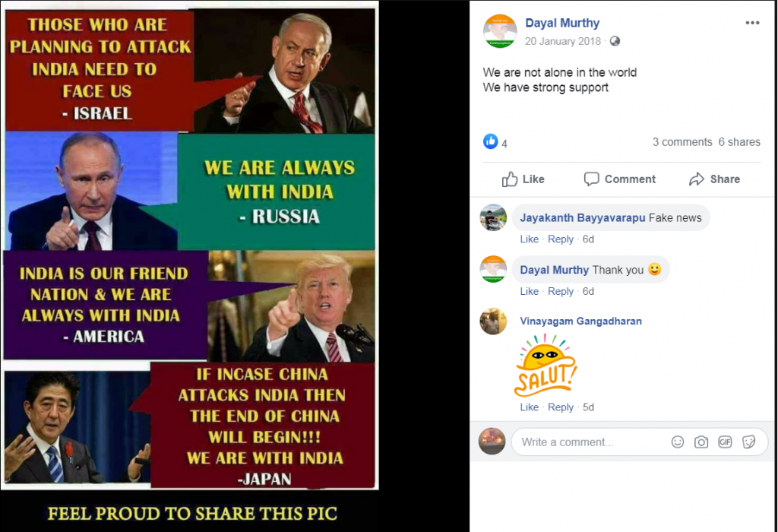Viewport: 778px width, 532px height.
Task: Click the Comment button under post
Action: pos(620,179)
